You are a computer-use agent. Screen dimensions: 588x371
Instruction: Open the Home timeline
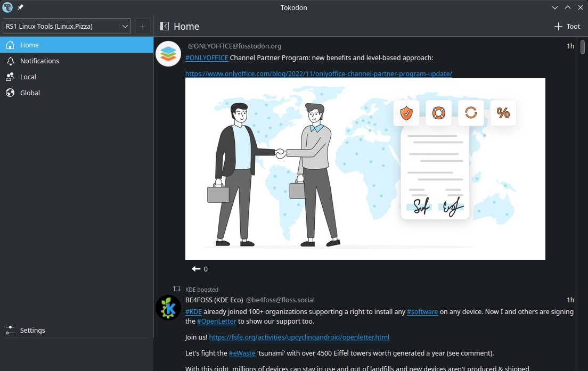pos(77,45)
